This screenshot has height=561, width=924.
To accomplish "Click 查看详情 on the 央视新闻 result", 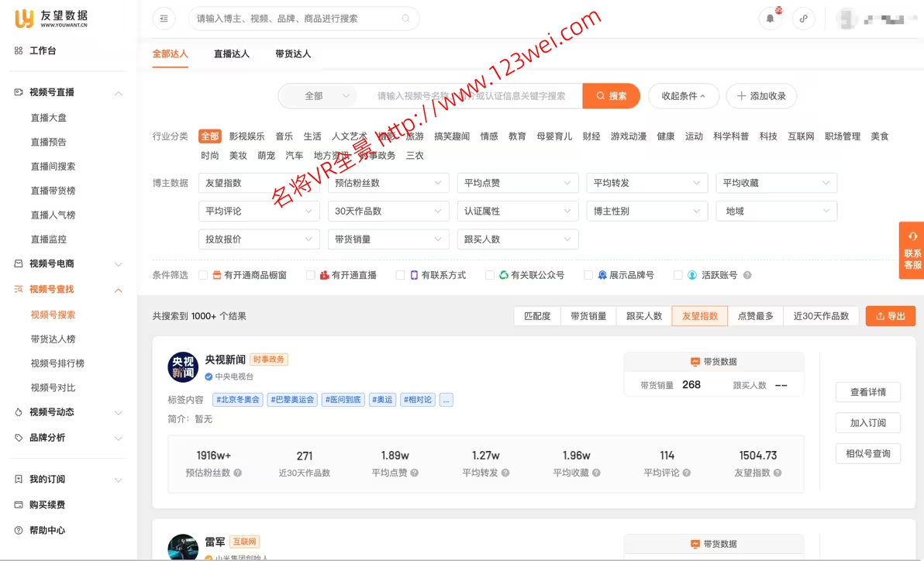I will (x=867, y=392).
